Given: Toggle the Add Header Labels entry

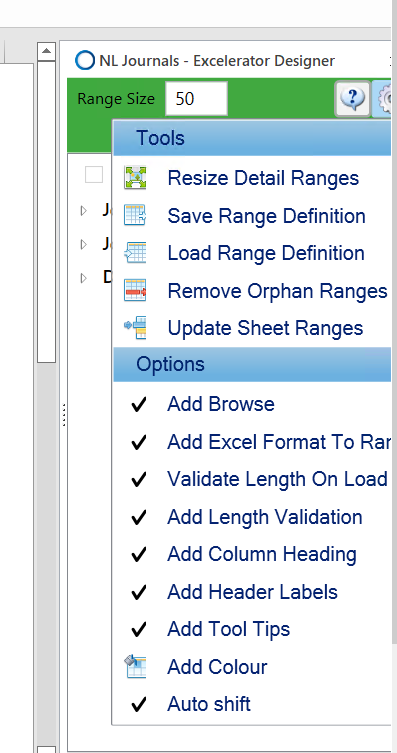Looking at the screenshot, I should tap(253, 592).
